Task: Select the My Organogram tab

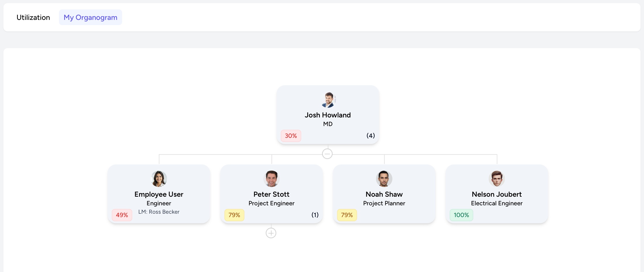Action: tap(90, 18)
